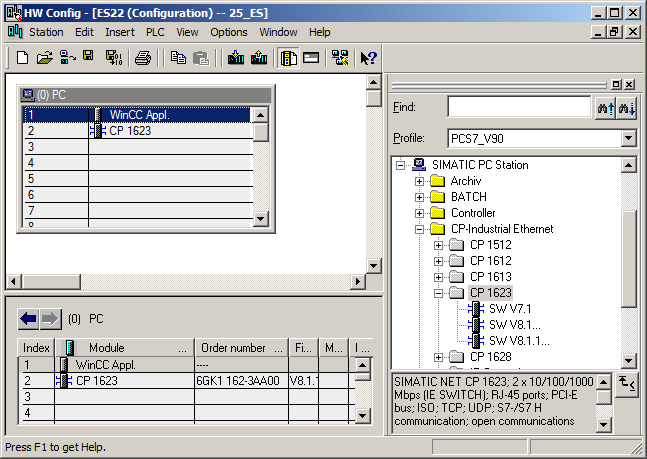Screen dimensions: 647x459
Task: Toggle the hardware Catalog view button
Action: [x=288, y=58]
